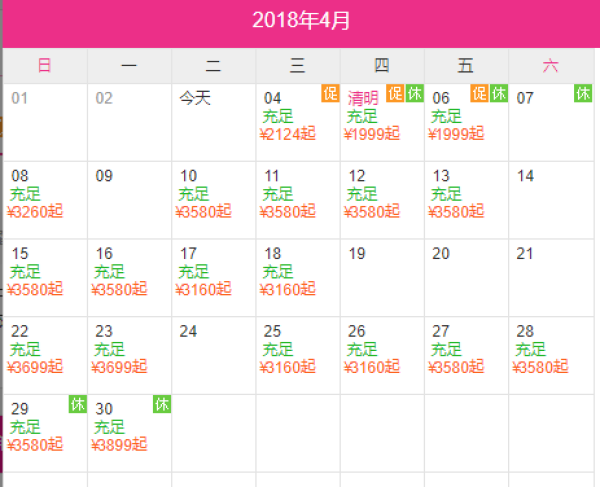The width and height of the screenshot is (600, 487).
Task: Click unavailable date 09
Action: click(129, 200)
